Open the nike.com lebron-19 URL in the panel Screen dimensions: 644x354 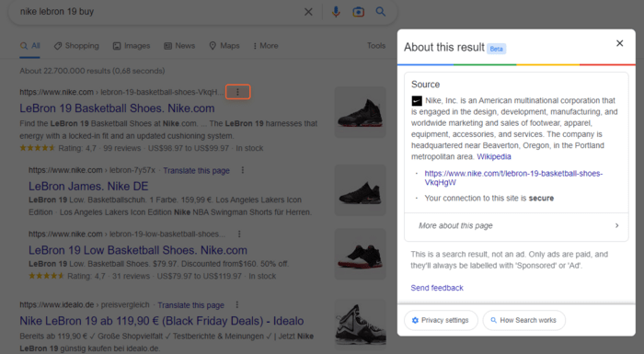[513, 177]
